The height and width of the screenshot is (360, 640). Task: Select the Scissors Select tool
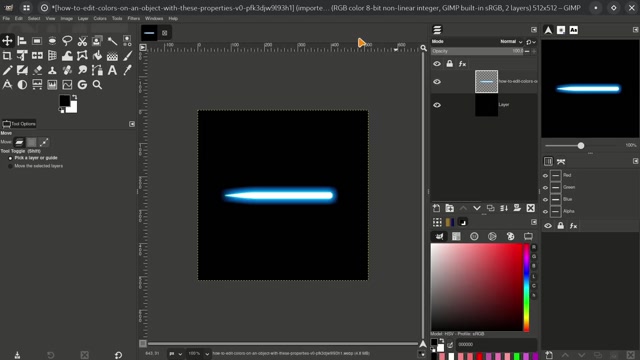coord(82,40)
